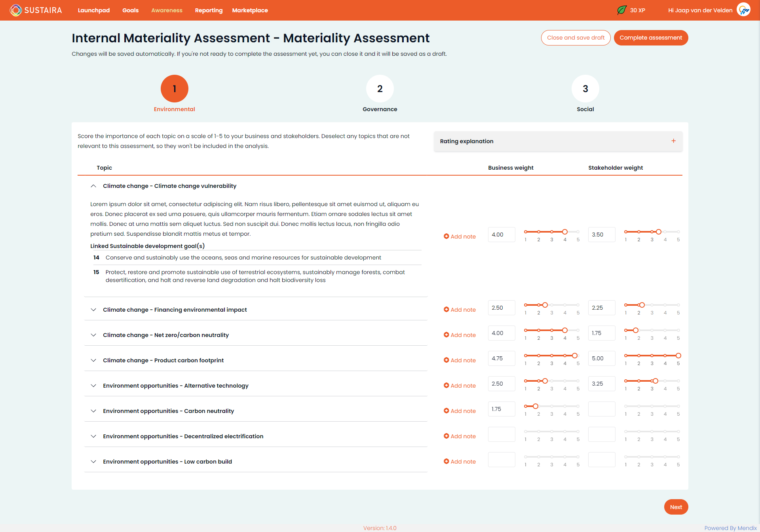Screen dimensions: 760x532
Task: Go to Marketplace in navigation
Action: [x=250, y=10]
